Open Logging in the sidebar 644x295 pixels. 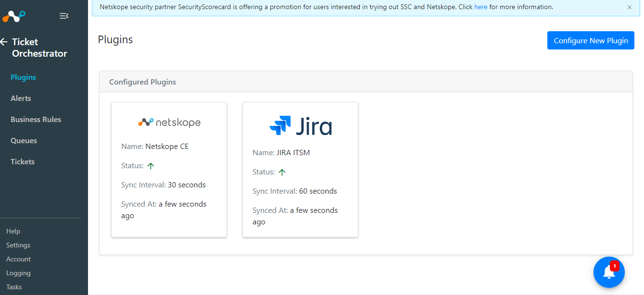pos(18,273)
